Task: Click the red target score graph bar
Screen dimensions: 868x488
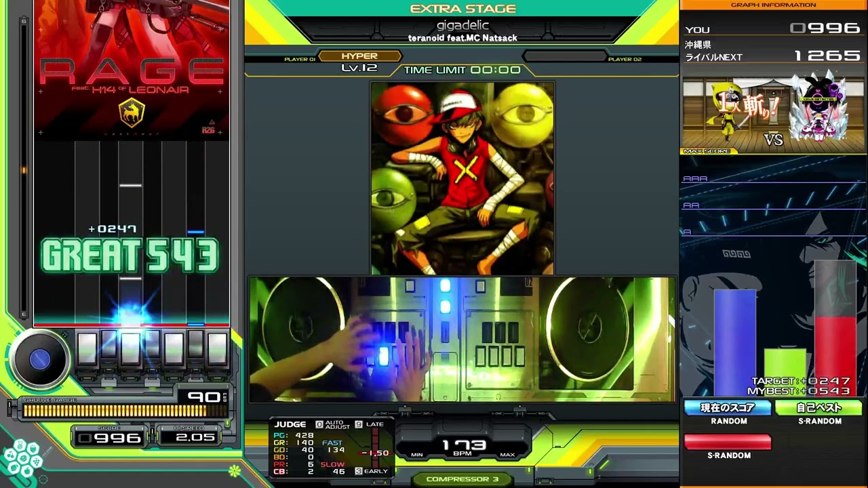Action: (x=835, y=356)
